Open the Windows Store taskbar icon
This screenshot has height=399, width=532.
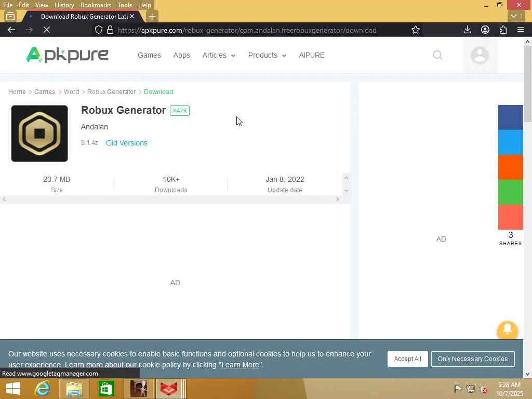pos(106,389)
